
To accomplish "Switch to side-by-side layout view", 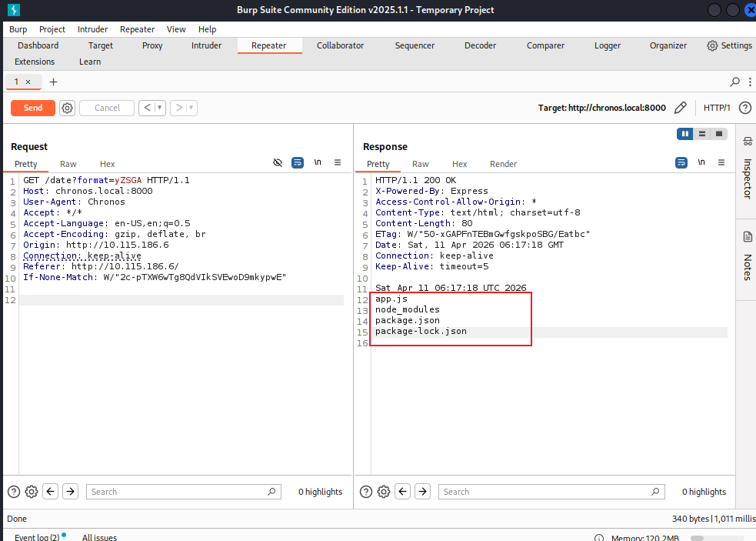I will click(x=685, y=134).
